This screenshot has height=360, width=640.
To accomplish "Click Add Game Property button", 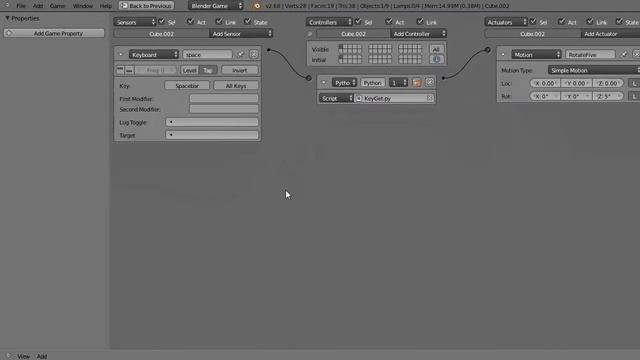I will [54, 33].
